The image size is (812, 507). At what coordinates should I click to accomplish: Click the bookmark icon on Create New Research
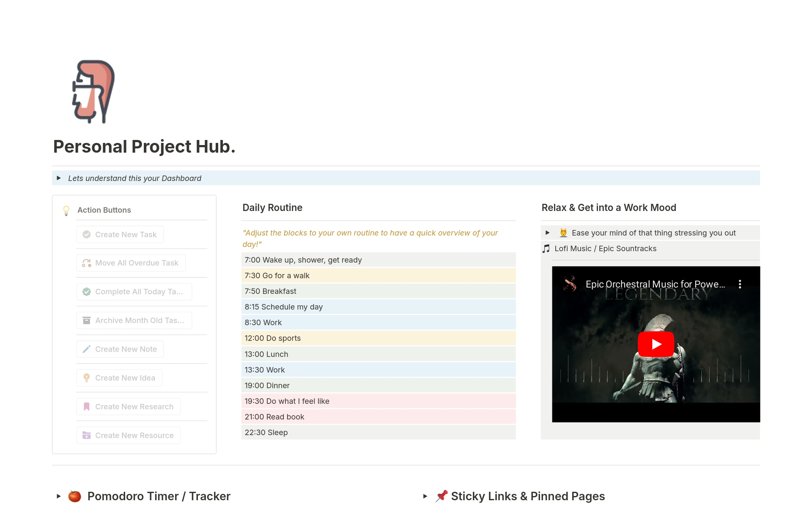[87, 407]
